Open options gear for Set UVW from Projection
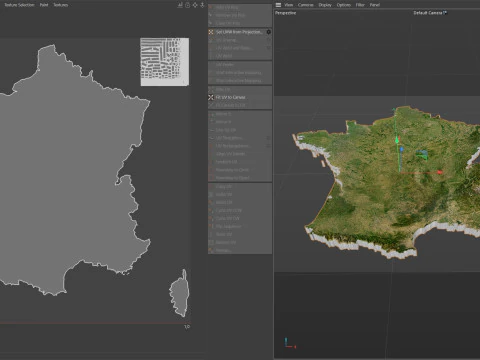Image resolution: width=480 pixels, height=360 pixels. click(x=268, y=32)
